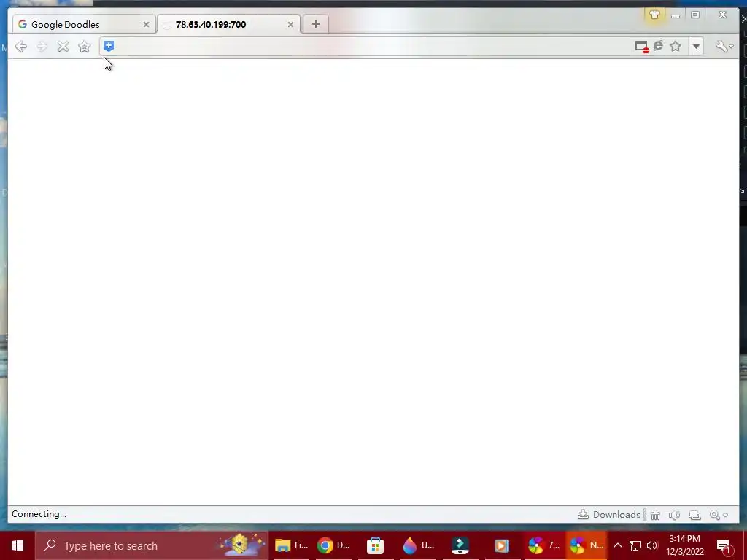Image resolution: width=747 pixels, height=560 pixels.
Task: Open the taskbar volume control
Action: click(651, 545)
